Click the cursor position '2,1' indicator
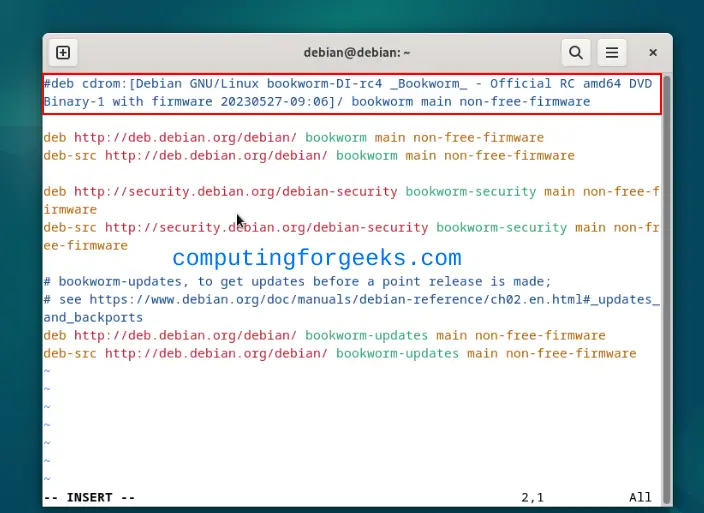Viewport: 704px width, 513px height. tap(532, 497)
